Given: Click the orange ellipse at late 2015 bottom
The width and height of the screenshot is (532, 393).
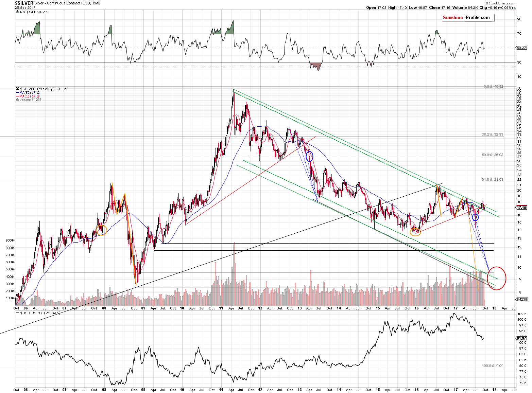Looking at the screenshot, I should (x=415, y=232).
